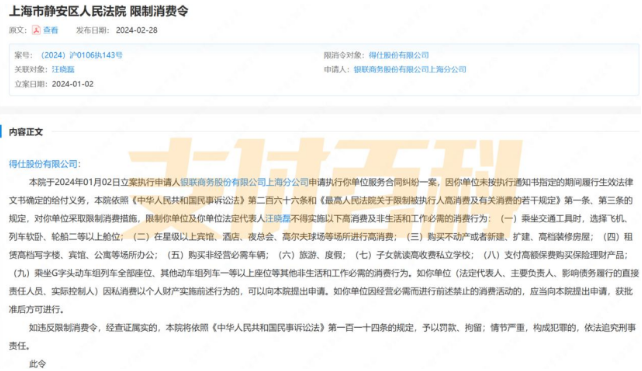
Task: Click 汪晓磊 link in body paragraph
Action: 278,219
